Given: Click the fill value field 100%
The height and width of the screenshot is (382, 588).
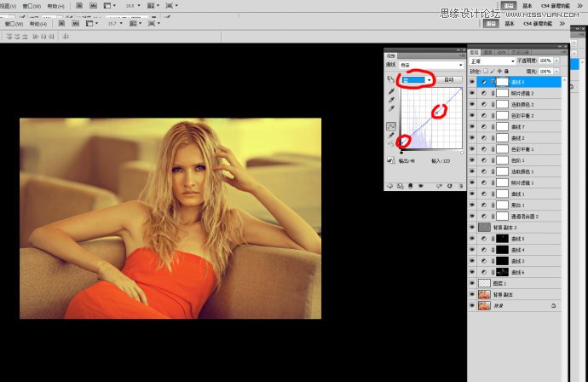Looking at the screenshot, I should (545, 71).
